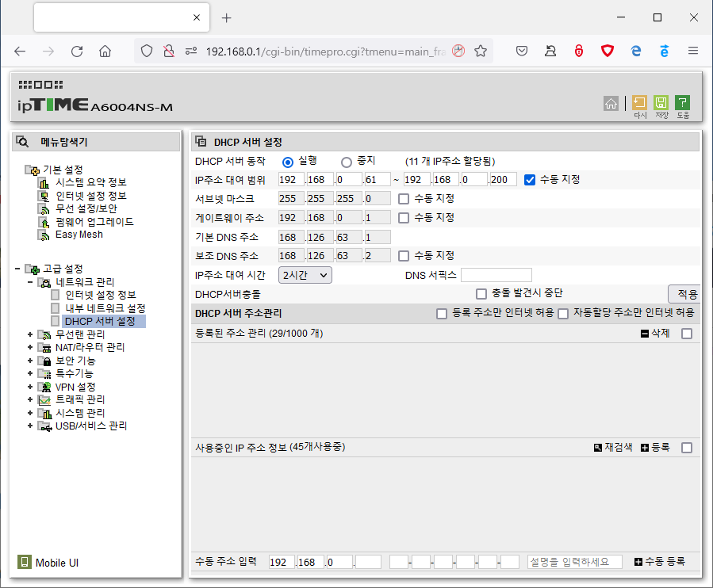Open Mobile UI icon at bottom
The height and width of the screenshot is (588, 713).
click(24, 562)
